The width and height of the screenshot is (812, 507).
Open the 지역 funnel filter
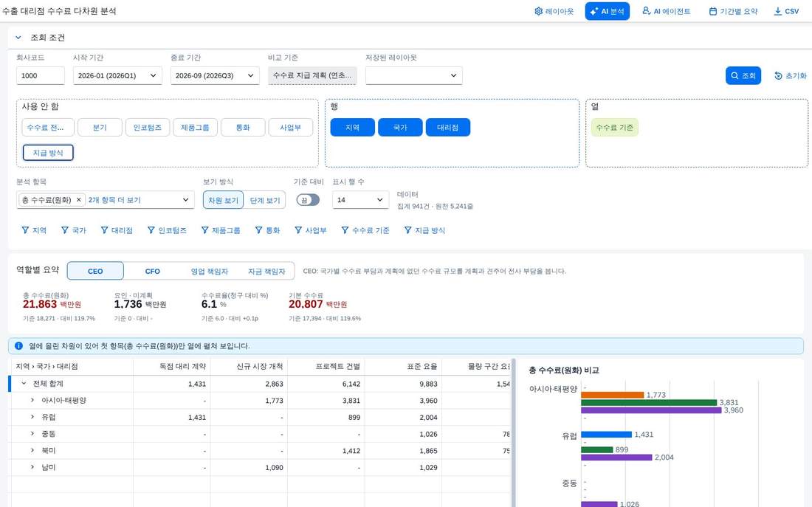[x=34, y=230]
